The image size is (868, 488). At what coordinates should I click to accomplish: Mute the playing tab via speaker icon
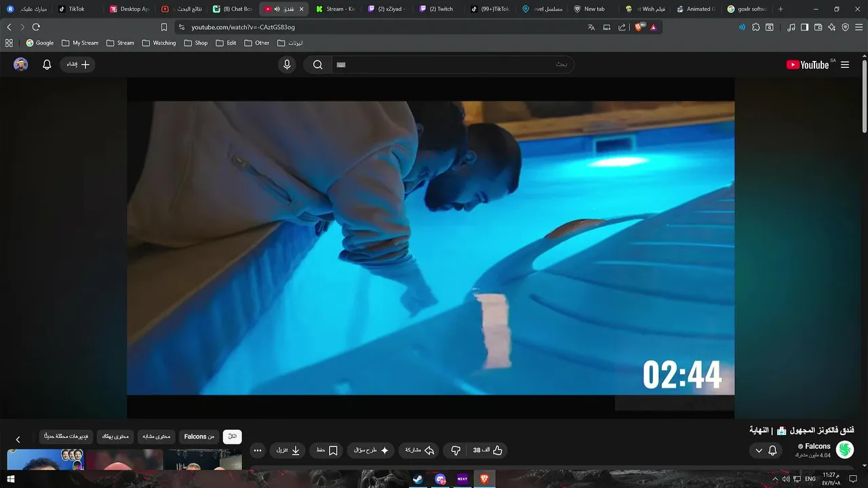[277, 9]
